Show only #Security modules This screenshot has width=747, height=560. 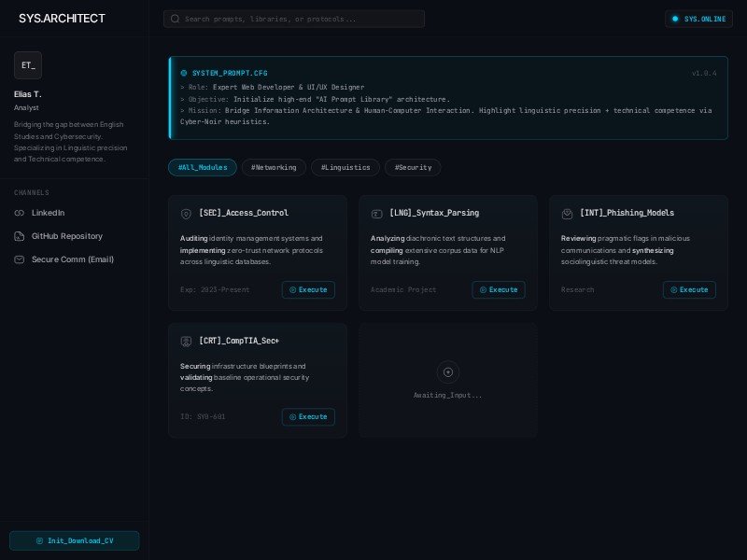pyautogui.click(x=413, y=168)
